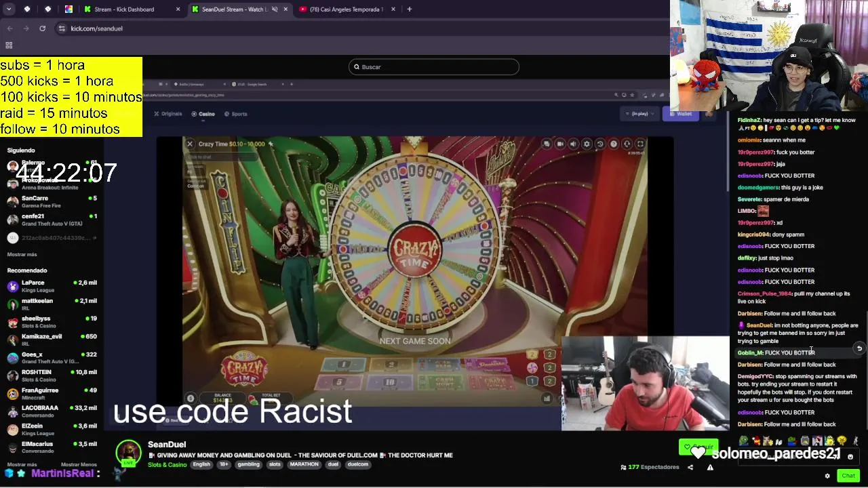Expand followed list with Mostrar más
Viewport: 868px width, 488px height.
pyautogui.click(x=22, y=254)
